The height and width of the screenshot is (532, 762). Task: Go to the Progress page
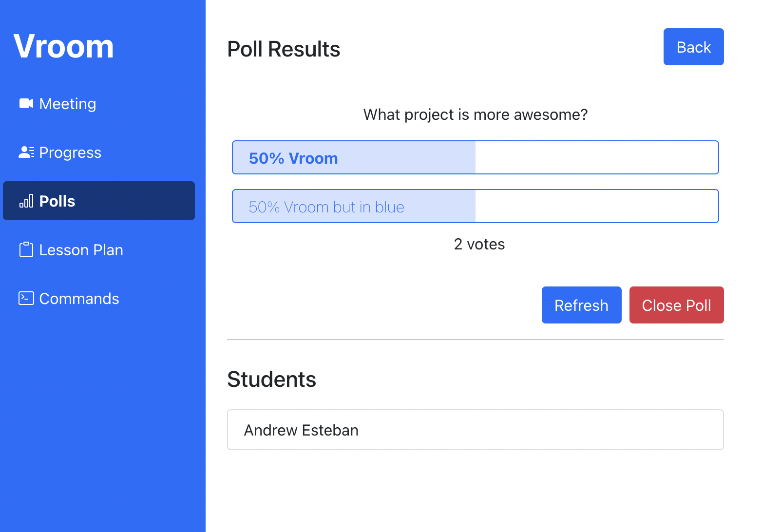pyautogui.click(x=70, y=152)
